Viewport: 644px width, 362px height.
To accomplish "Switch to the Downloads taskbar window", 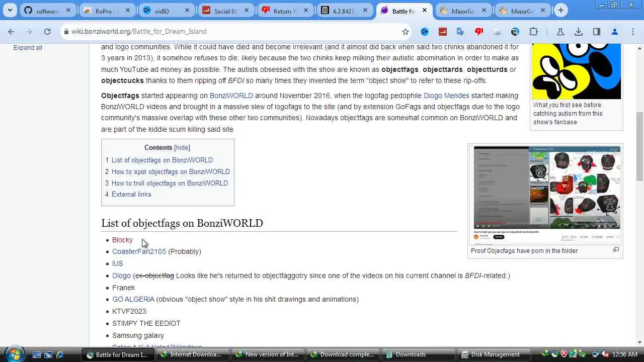I will coord(418,354).
